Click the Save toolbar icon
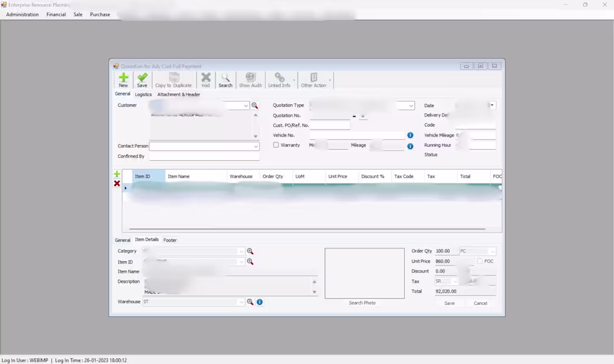The image size is (614, 364). coord(142,79)
